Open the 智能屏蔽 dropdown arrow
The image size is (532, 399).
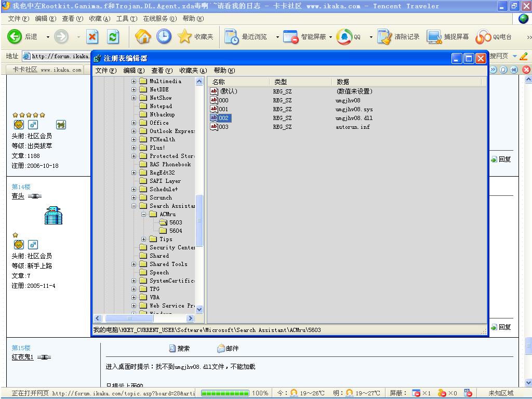click(330, 37)
